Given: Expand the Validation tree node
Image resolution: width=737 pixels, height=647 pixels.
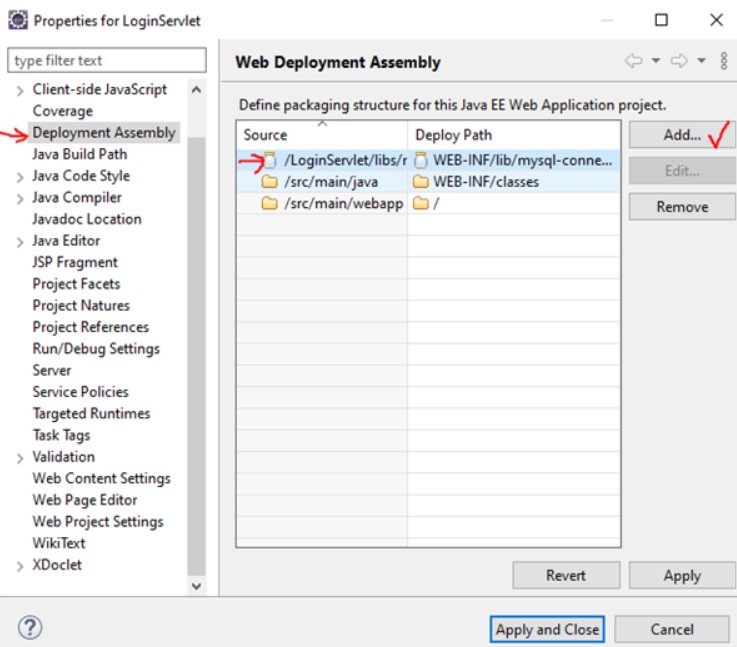Looking at the screenshot, I should click(19, 457).
